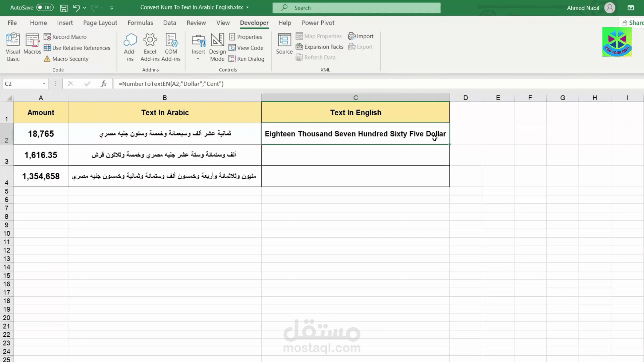Click the Insert Function fx icon
The height and width of the screenshot is (362, 644).
104,84
